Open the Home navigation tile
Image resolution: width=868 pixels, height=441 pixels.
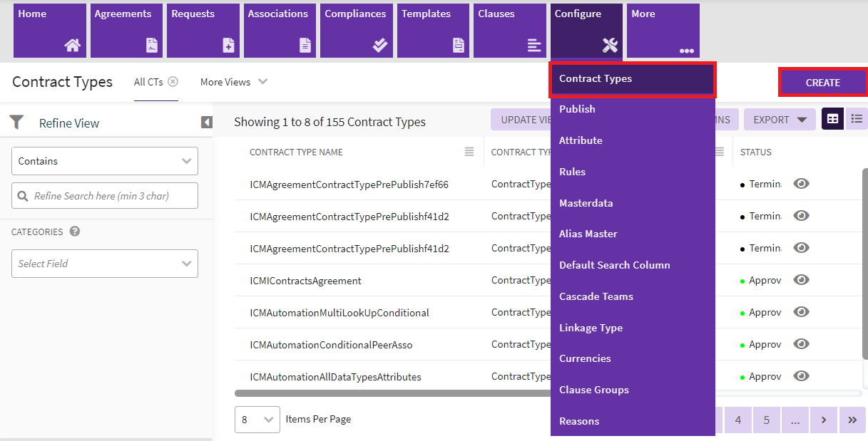49,31
